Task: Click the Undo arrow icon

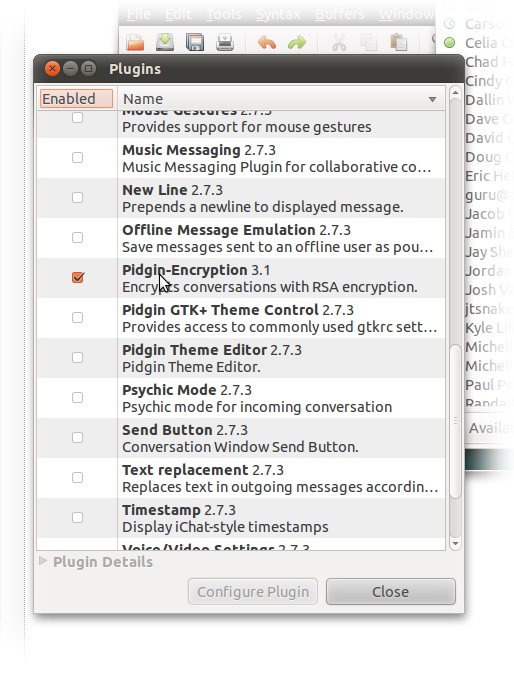Action: pyautogui.click(x=267, y=43)
